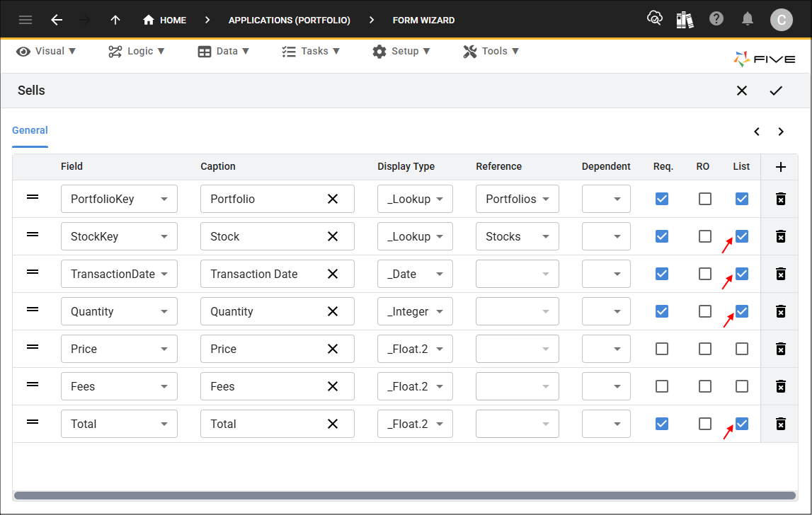Open the user avatar C
The image size is (812, 515).
(781, 21)
